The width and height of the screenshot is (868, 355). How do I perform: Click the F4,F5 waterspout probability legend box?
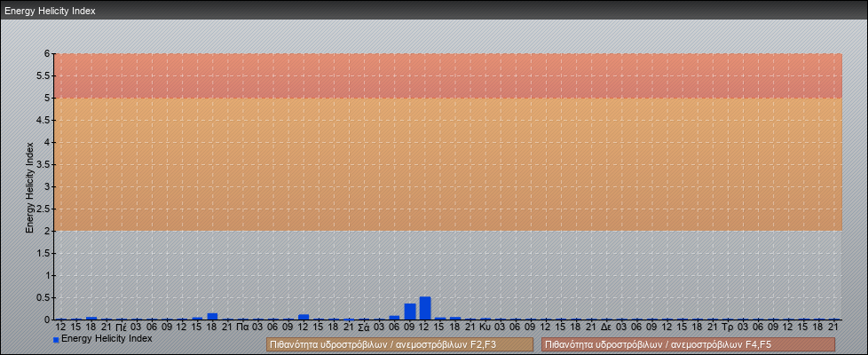[688, 344]
